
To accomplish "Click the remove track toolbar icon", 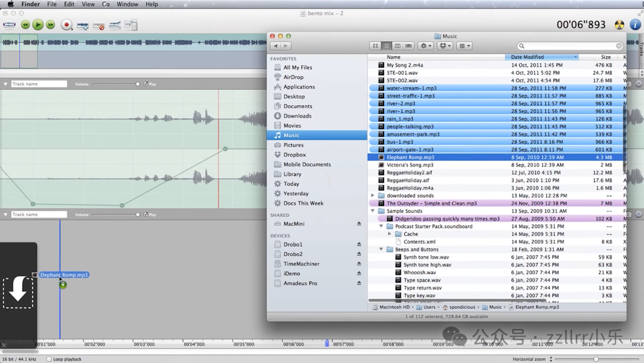I will tap(99, 26).
